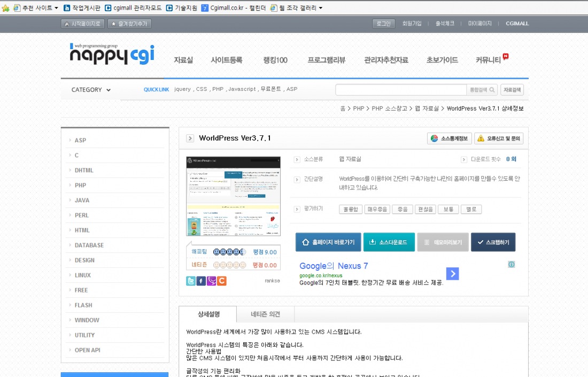Click the orange C share icon
Image resolution: width=588 pixels, height=377 pixels.
coord(221,281)
